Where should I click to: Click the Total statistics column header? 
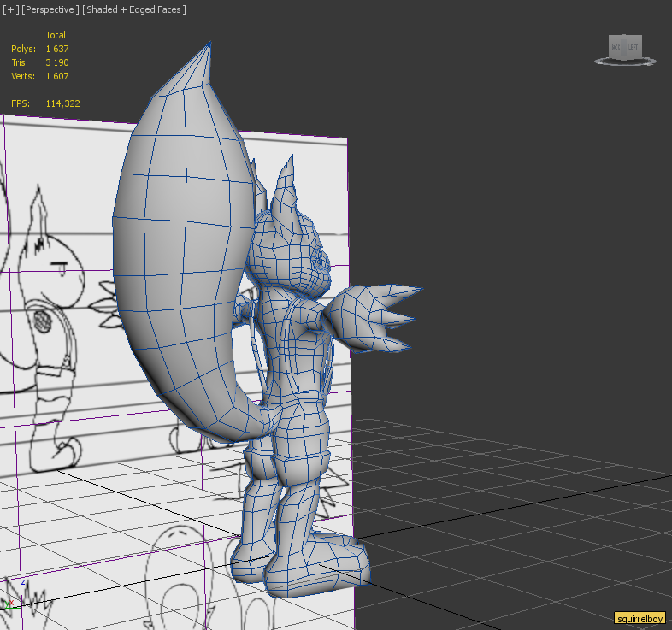[x=56, y=35]
